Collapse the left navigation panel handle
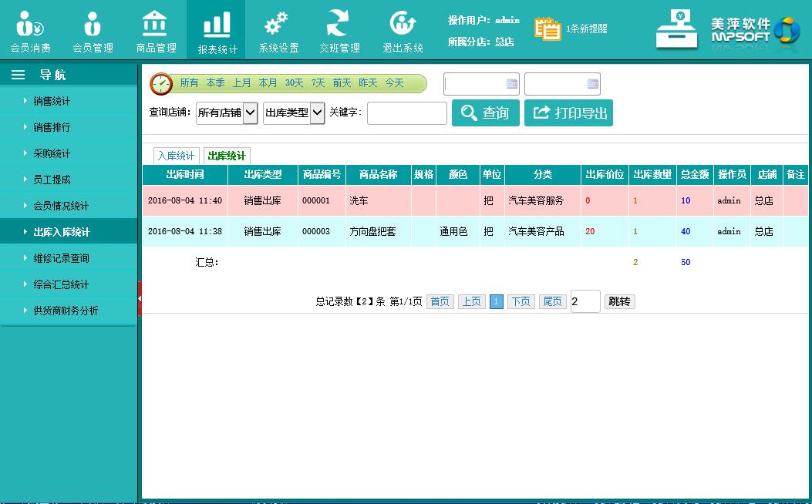Screen dimensions: 812x504 (140, 298)
